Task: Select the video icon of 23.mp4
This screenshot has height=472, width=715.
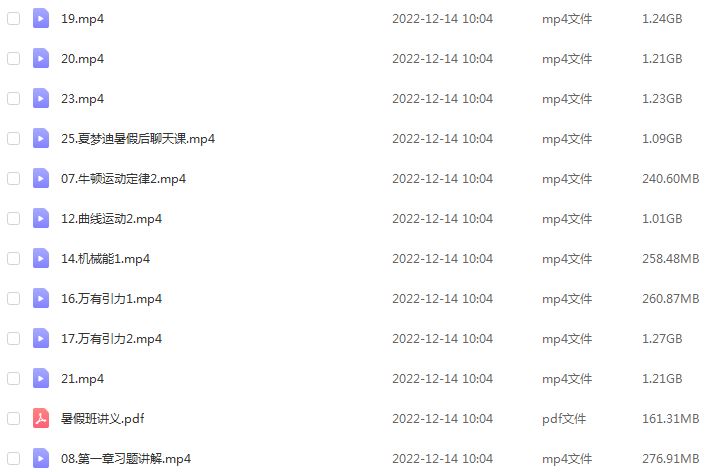Action: 41,99
